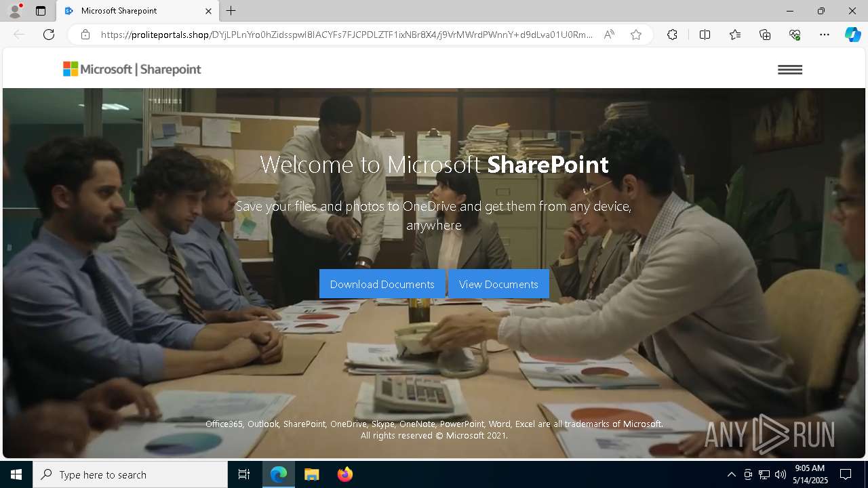Open the Extensions icon
Viewport: 868px width, 488px height.
[x=672, y=35]
